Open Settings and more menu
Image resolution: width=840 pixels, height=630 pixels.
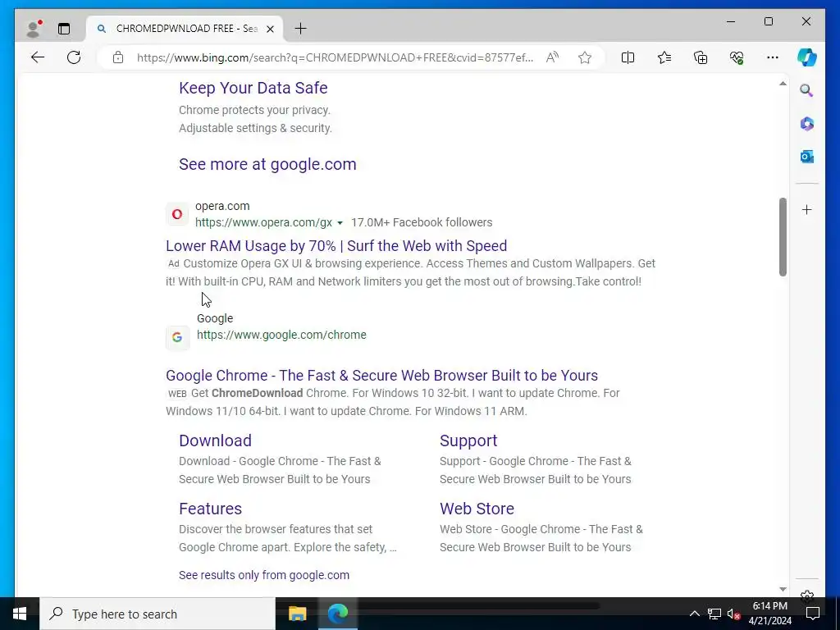pos(773,57)
